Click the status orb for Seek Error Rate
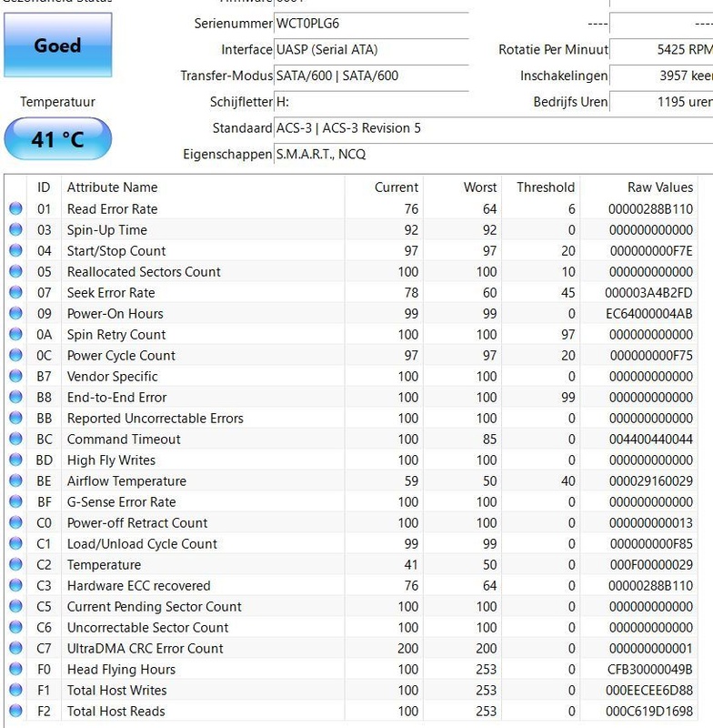 [15, 292]
